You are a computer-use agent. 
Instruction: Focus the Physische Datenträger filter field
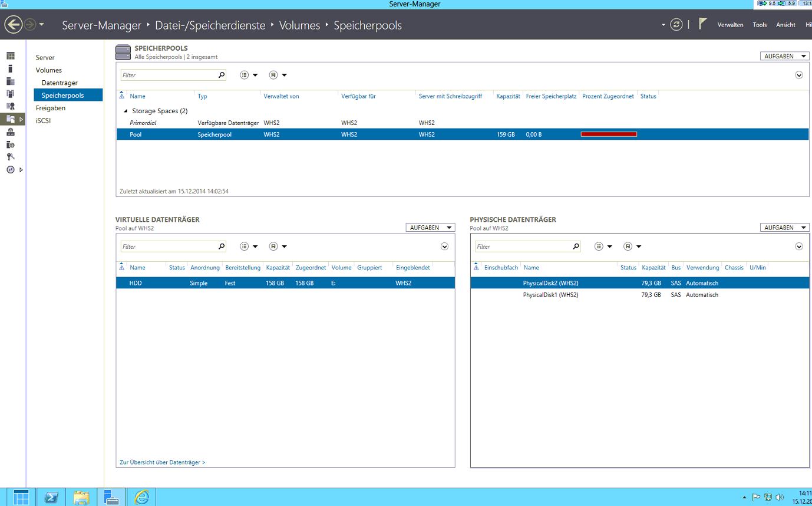click(524, 247)
